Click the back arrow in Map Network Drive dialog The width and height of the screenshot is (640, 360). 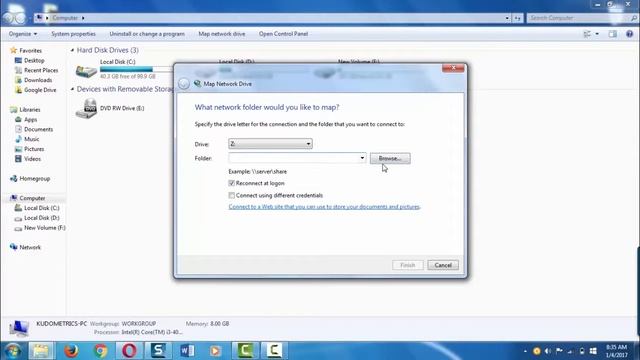(x=184, y=84)
